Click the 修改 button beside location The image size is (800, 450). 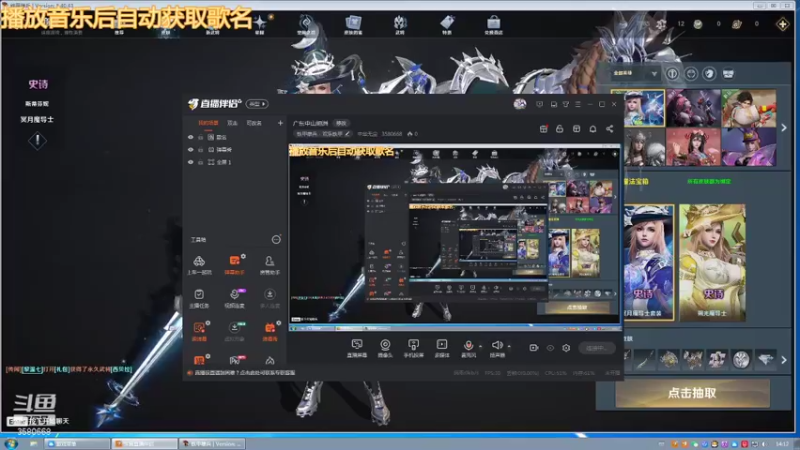341,123
